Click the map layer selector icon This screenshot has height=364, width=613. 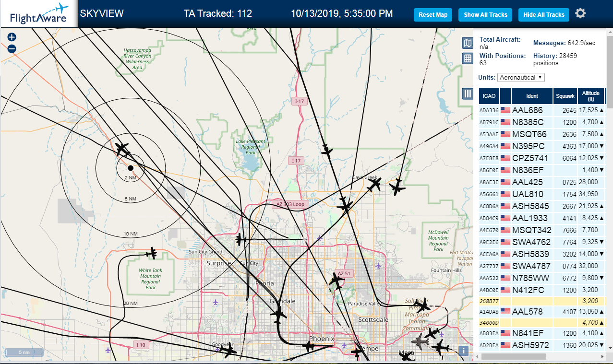coord(468,43)
